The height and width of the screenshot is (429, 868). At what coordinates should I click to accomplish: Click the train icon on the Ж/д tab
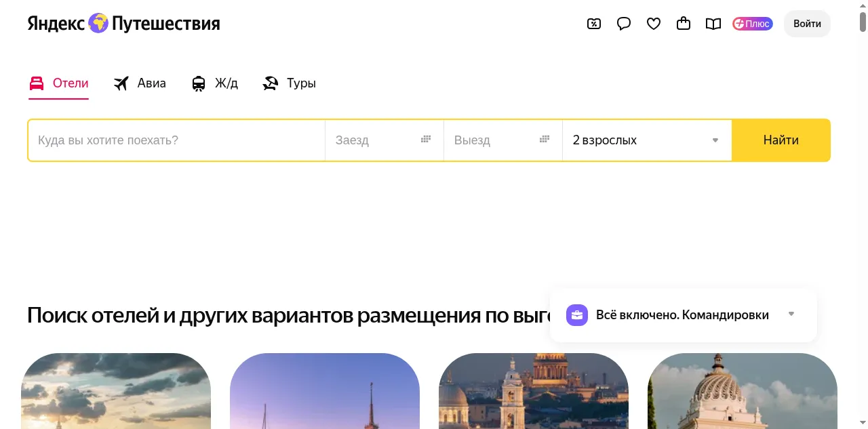point(199,83)
